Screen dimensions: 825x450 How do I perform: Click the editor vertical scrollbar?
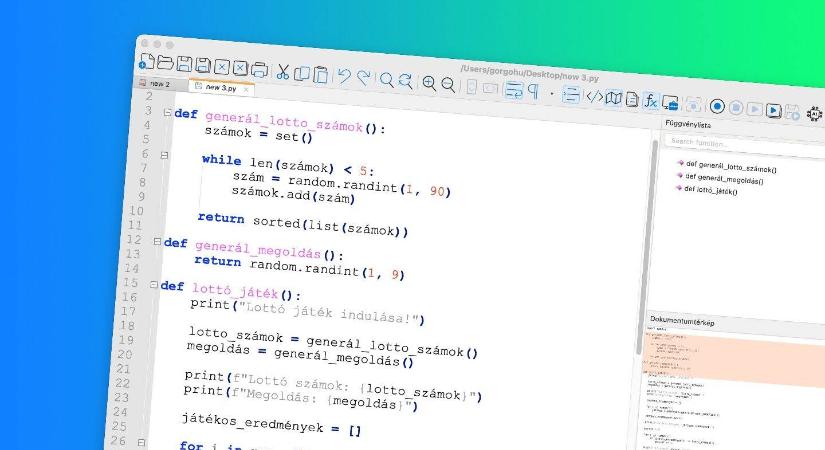(647, 247)
